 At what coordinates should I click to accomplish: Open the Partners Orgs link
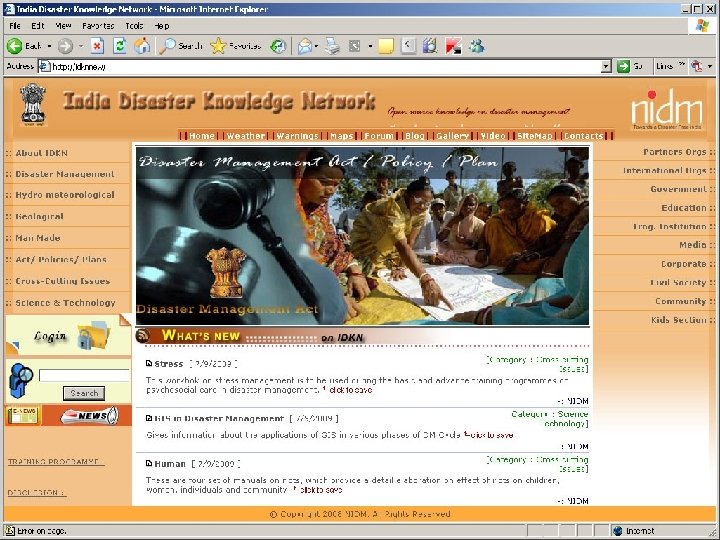675,152
